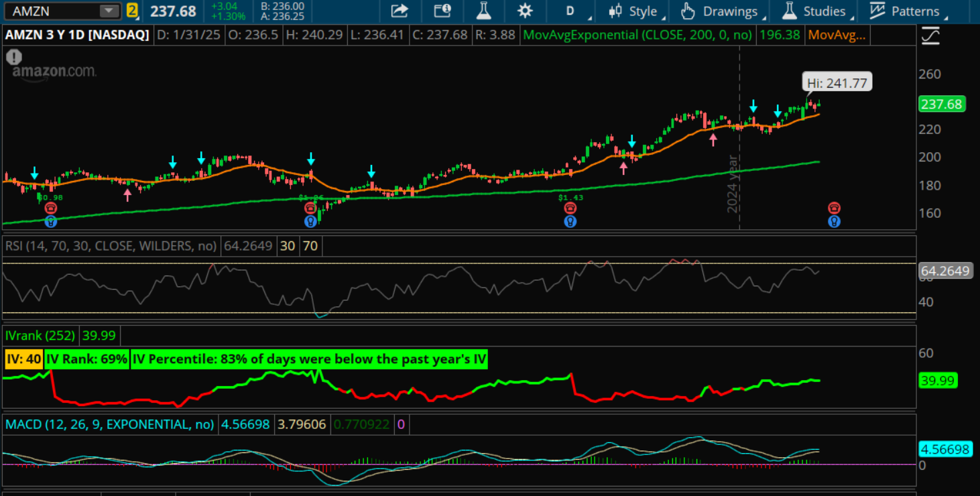980x496 pixels.
Task: Click the L: 236.41 low value
Action: pos(377,35)
